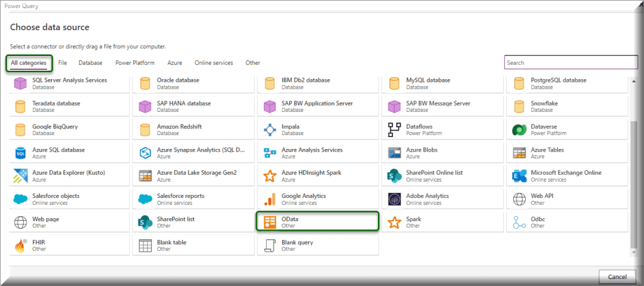
Task: Choose the IBM Db2 database icon
Action: [x=270, y=84]
